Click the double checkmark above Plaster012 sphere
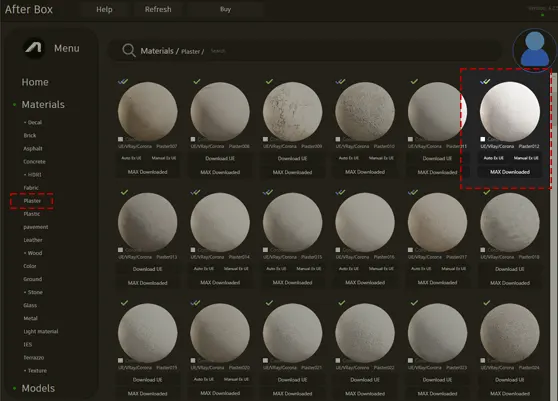The image size is (558, 401). pos(485,81)
